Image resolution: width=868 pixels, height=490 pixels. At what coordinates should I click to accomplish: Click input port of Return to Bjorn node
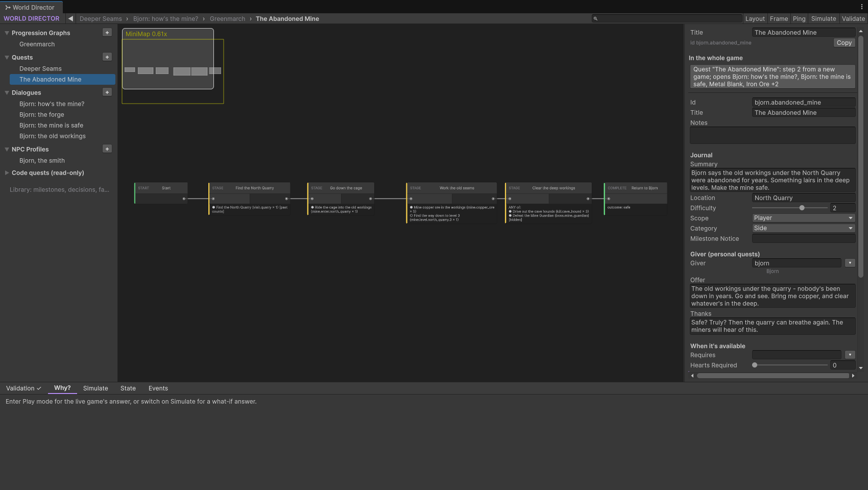pos(609,199)
